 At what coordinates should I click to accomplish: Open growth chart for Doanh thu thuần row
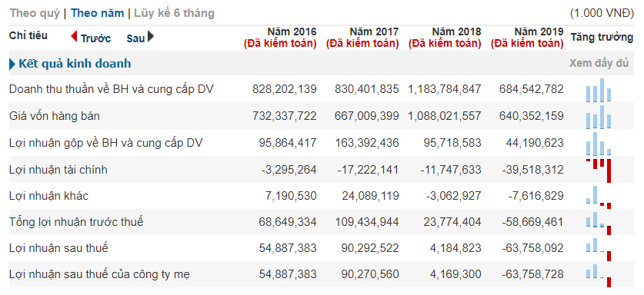(x=599, y=90)
